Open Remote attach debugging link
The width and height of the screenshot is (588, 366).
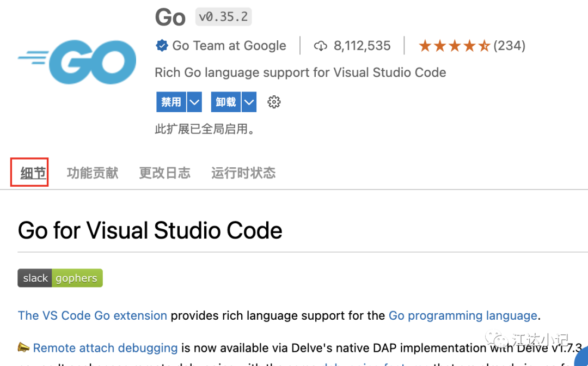[x=105, y=348]
